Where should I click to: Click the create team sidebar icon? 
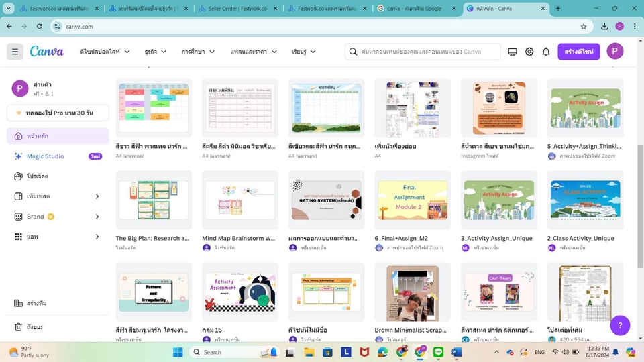point(18,303)
